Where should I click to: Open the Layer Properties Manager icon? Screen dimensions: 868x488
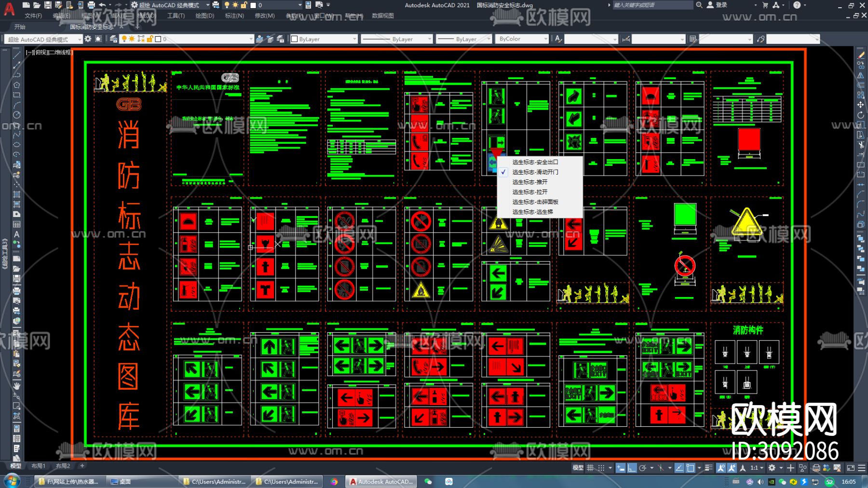pyautogui.click(x=114, y=39)
